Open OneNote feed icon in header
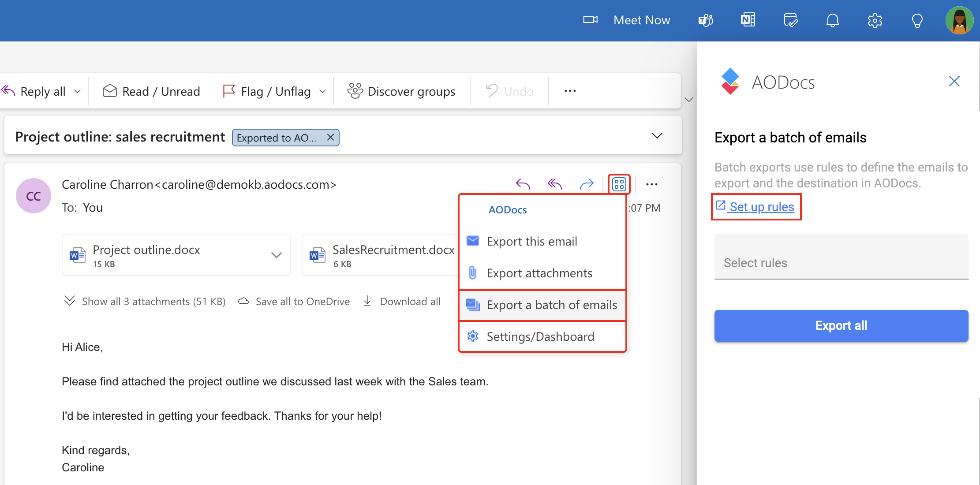Screen dimensions: 980x485 coord(748,20)
